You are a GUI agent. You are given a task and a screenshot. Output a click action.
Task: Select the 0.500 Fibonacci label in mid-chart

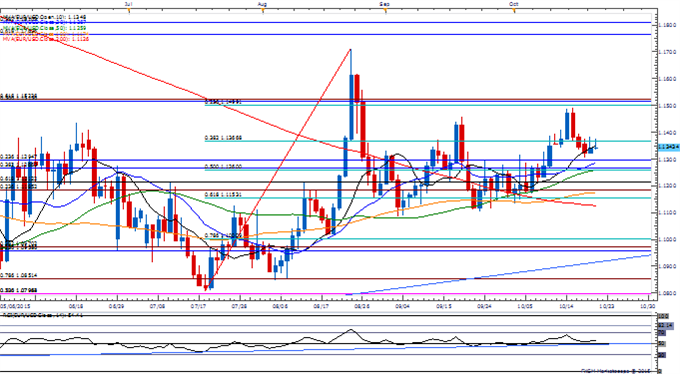point(223,166)
